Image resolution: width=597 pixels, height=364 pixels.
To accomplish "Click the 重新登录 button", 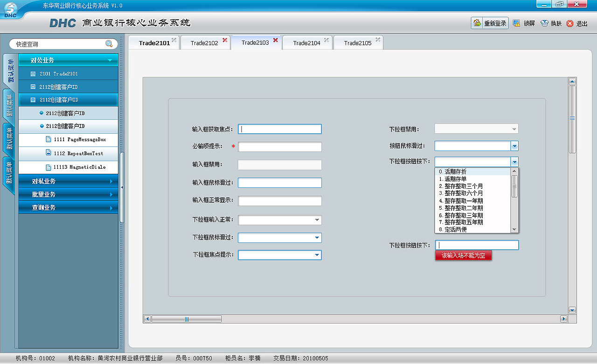I will point(490,23).
